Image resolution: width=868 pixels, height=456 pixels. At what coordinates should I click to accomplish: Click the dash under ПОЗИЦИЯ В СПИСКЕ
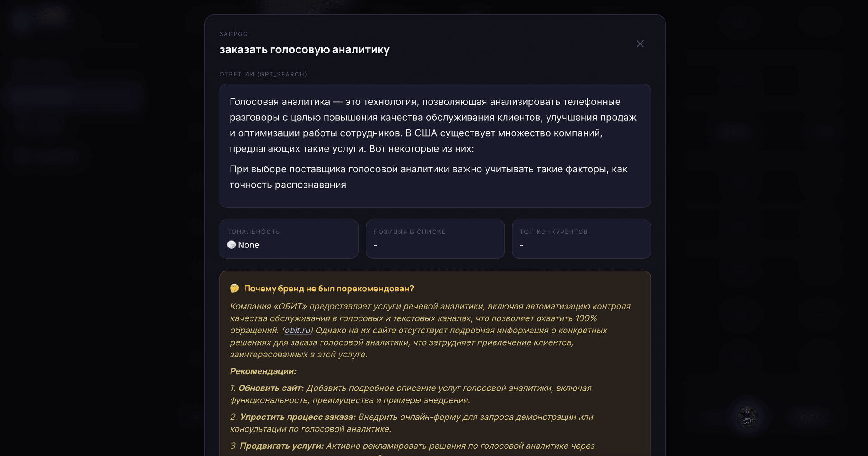[x=375, y=245]
